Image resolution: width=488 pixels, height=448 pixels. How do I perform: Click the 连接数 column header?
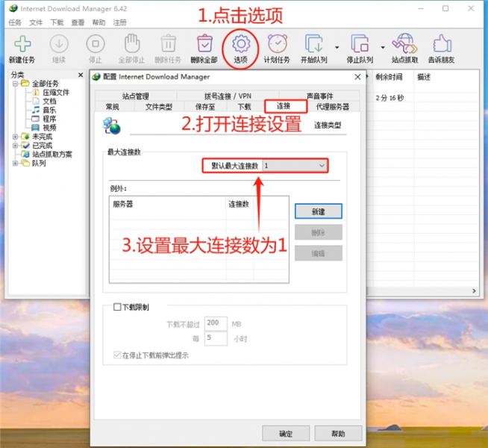(239, 205)
